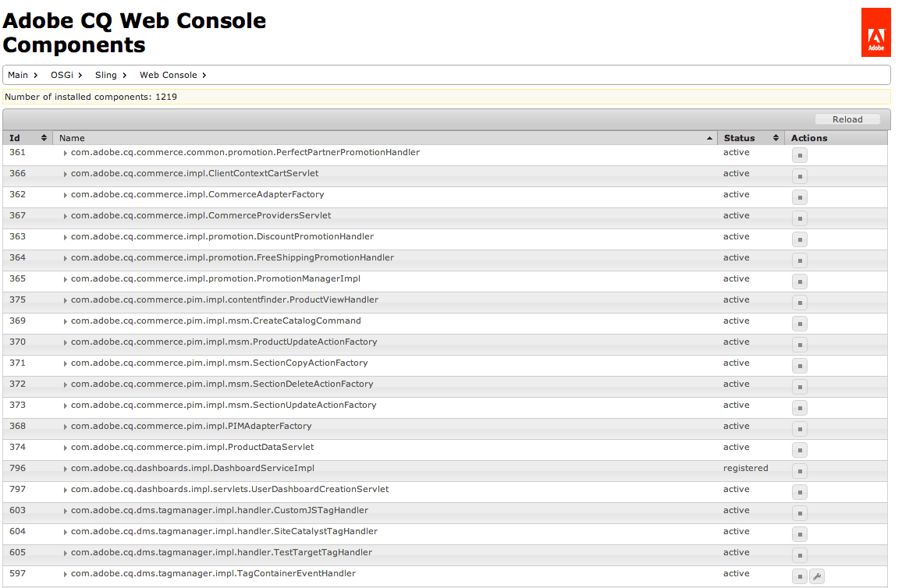
Task: Click the Adobe logo
Action: (875, 32)
